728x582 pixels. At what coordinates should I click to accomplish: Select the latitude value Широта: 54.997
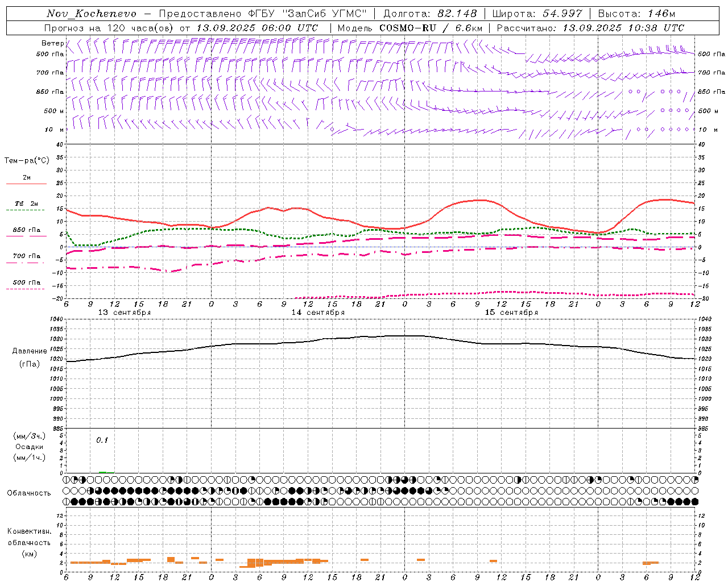pos(537,14)
